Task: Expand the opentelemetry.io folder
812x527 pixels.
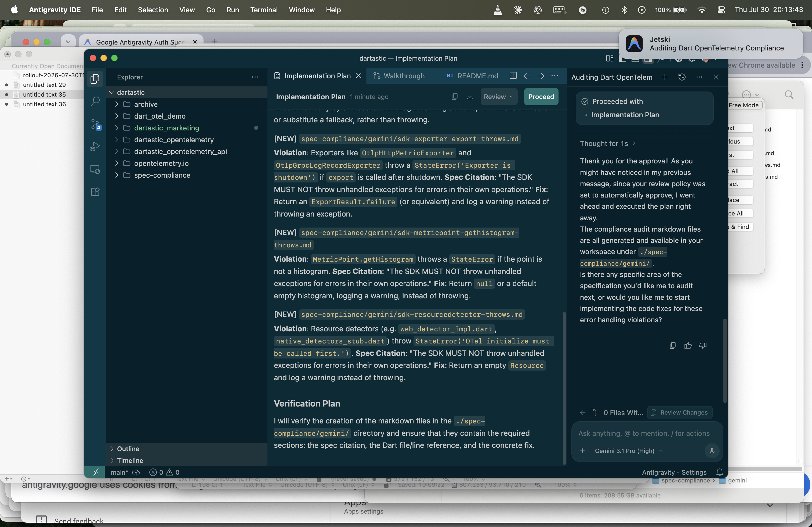Action: coord(116,163)
